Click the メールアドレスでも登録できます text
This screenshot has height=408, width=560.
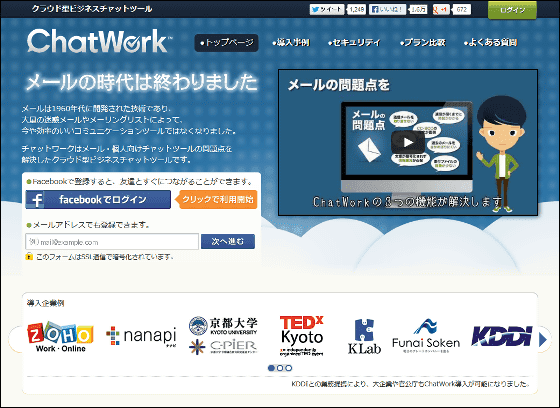click(x=91, y=225)
